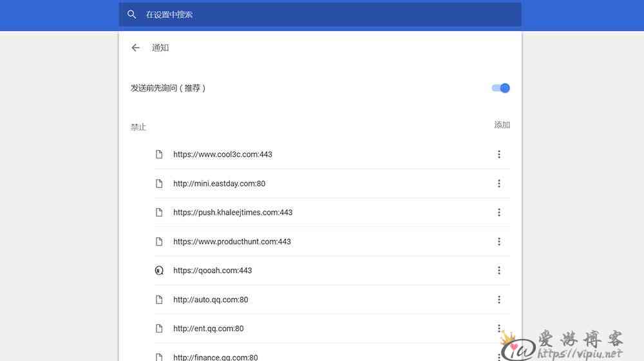
Task: Click the search magnifier icon
Action: (131, 15)
